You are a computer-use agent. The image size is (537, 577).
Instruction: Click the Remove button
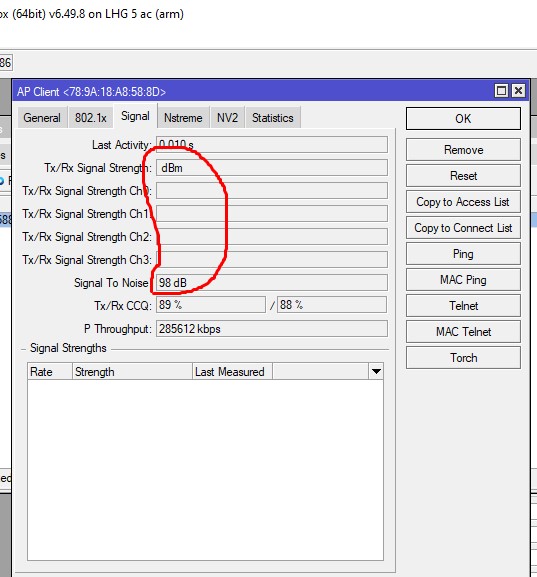pos(463,150)
